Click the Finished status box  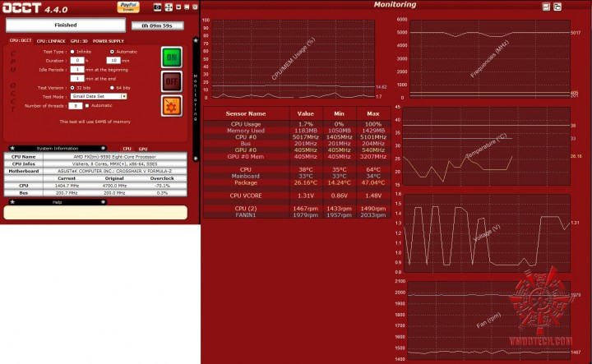click(66, 25)
